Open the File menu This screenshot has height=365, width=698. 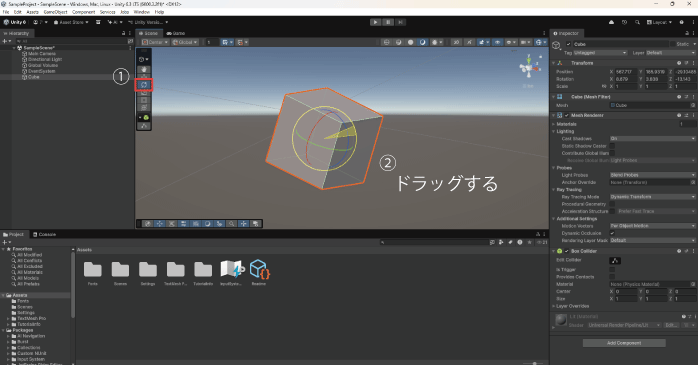(6, 12)
